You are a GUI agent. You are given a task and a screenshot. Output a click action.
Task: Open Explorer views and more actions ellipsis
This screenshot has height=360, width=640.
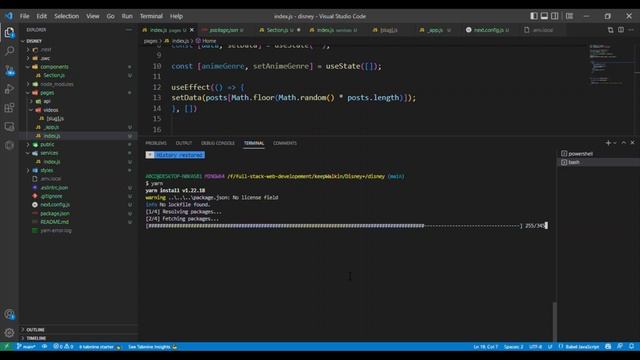(129, 30)
